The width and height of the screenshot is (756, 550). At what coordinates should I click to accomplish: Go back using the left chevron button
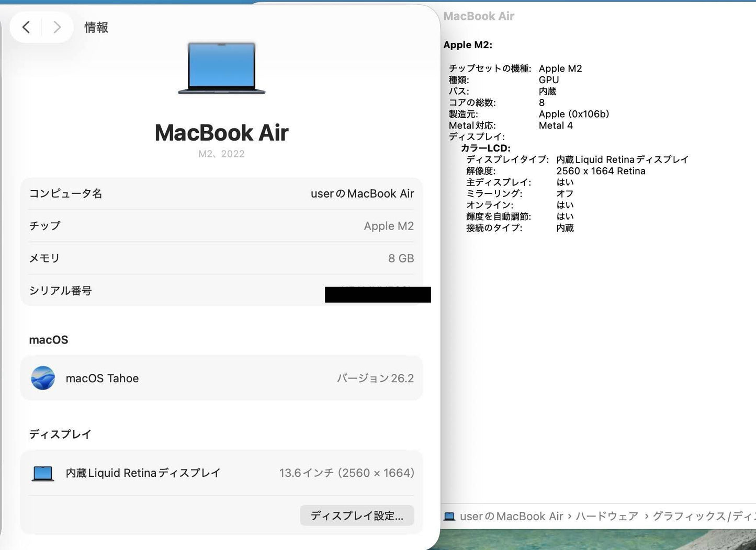[x=26, y=27]
